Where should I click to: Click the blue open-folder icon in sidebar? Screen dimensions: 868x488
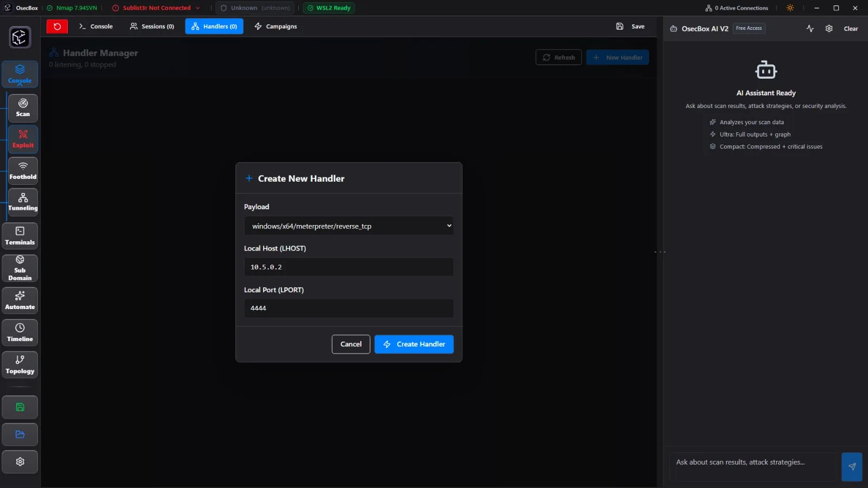20,434
